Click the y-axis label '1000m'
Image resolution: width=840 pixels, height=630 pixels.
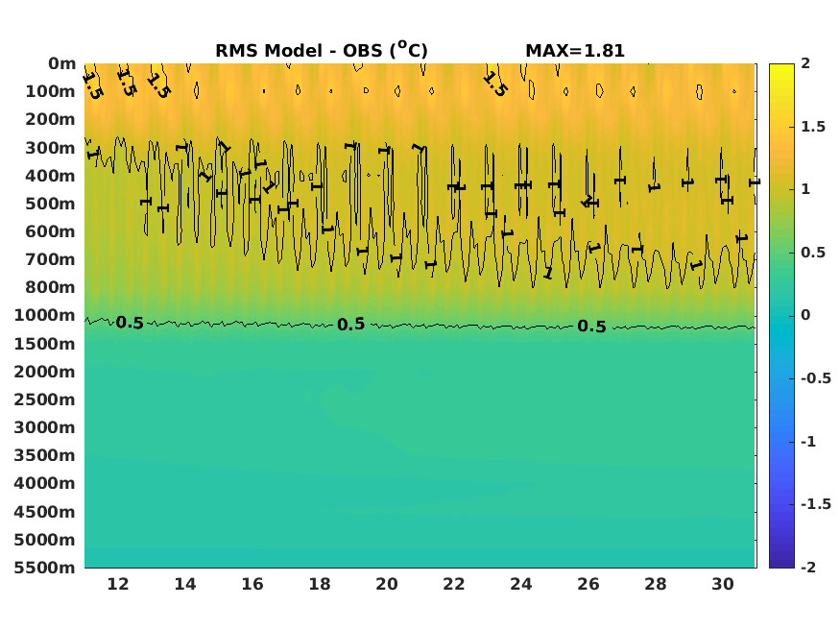[x=45, y=316]
